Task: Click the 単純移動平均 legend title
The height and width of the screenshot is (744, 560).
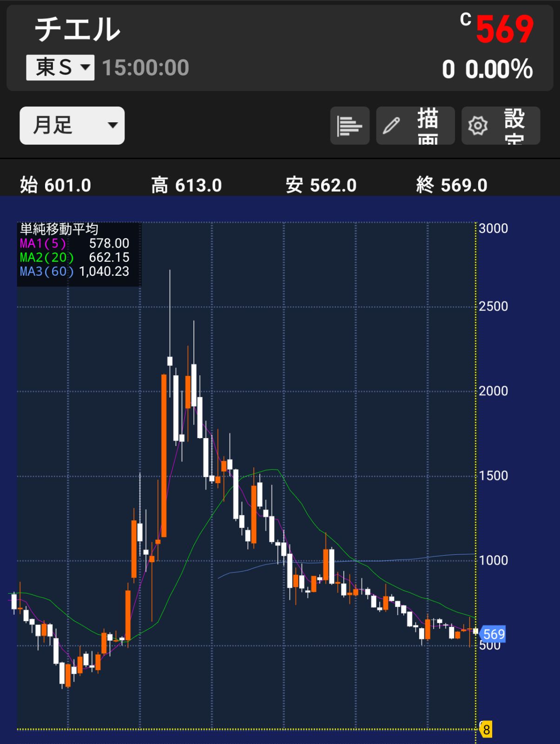Action: pyautogui.click(x=59, y=229)
